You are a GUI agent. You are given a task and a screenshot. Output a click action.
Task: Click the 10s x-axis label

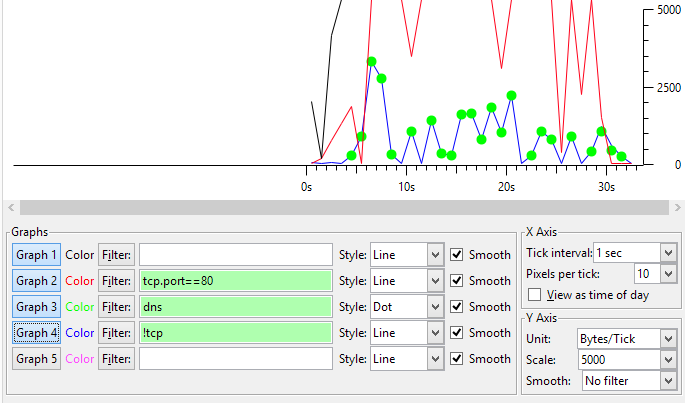tap(406, 187)
